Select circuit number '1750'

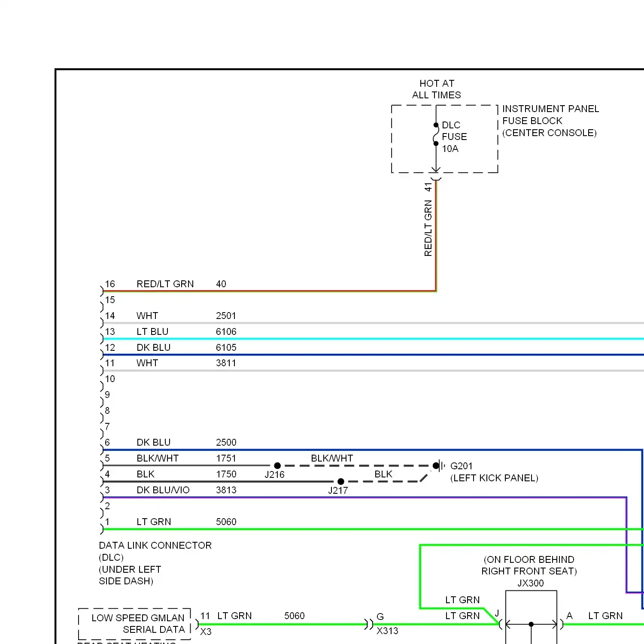click(x=226, y=474)
